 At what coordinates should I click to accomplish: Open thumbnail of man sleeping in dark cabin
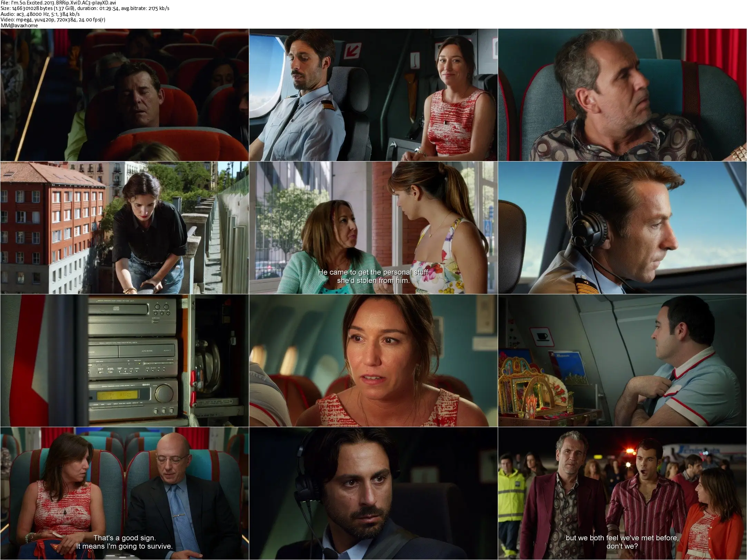(x=124, y=95)
